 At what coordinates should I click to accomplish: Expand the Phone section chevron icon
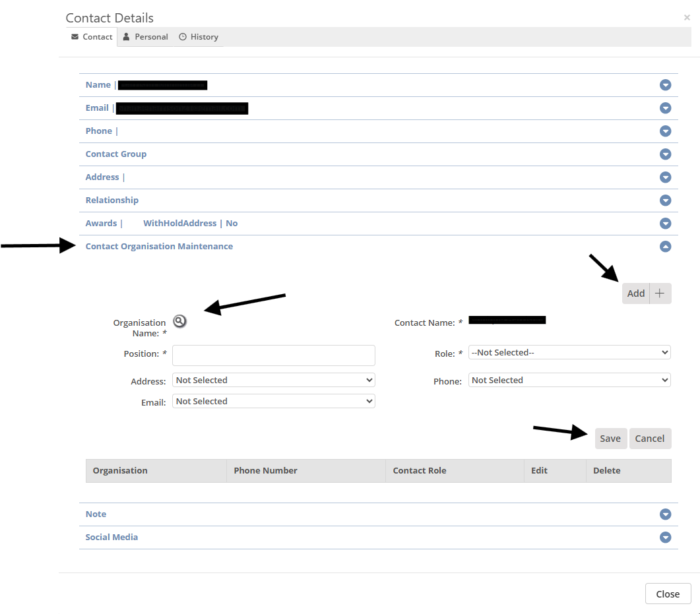coord(665,131)
